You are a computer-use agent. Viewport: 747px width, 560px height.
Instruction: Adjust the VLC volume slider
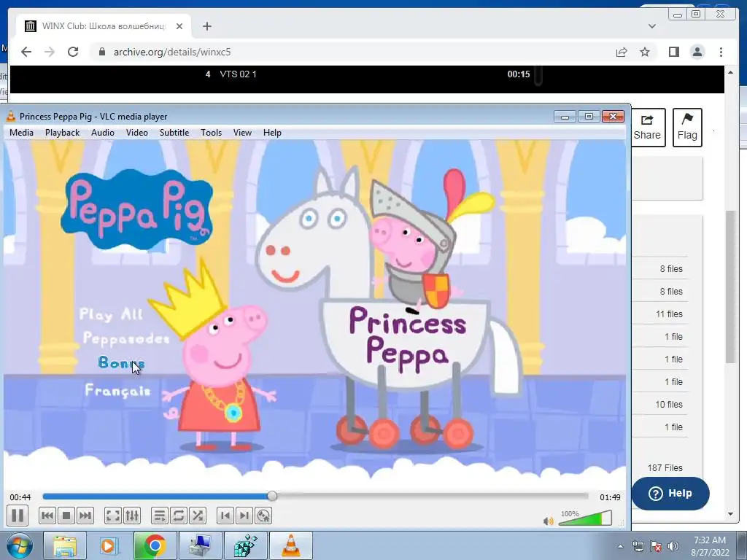tap(585, 518)
